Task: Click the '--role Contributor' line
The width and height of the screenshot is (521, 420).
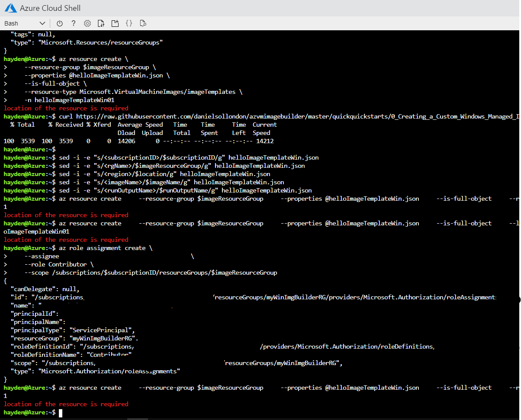Action: pos(59,264)
